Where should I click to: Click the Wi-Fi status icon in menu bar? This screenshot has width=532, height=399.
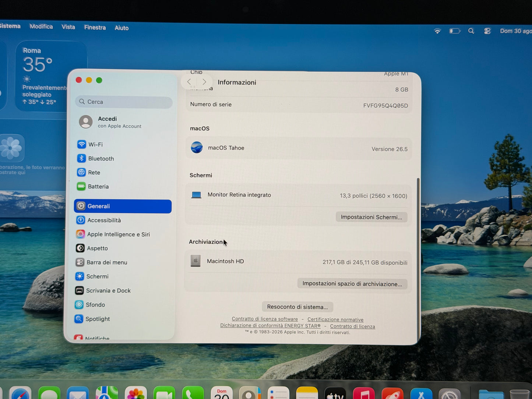437,31
